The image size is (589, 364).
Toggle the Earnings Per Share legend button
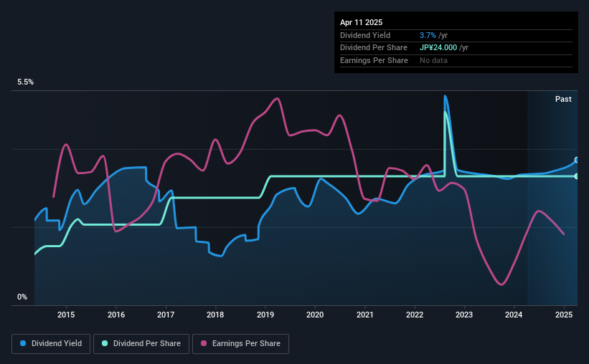pos(240,344)
